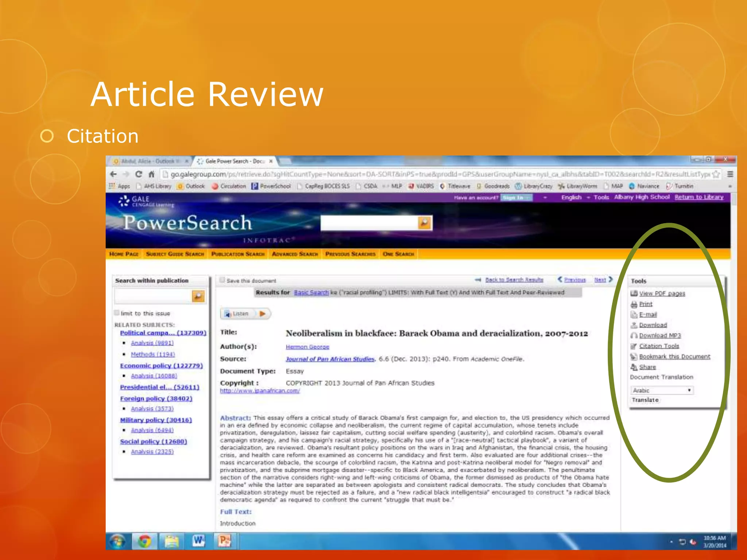This screenshot has height=560, width=747.
Task: Click the Download MP3 link
Action: (659, 335)
